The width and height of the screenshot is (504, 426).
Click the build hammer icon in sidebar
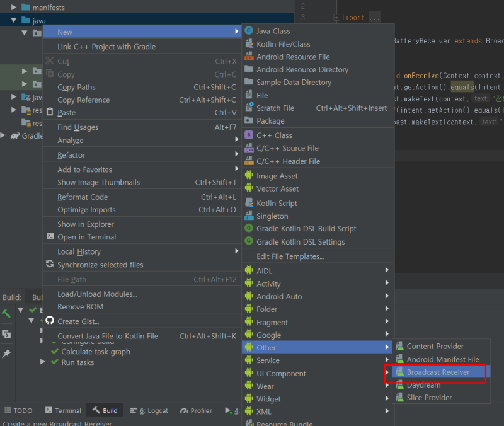coord(6,313)
